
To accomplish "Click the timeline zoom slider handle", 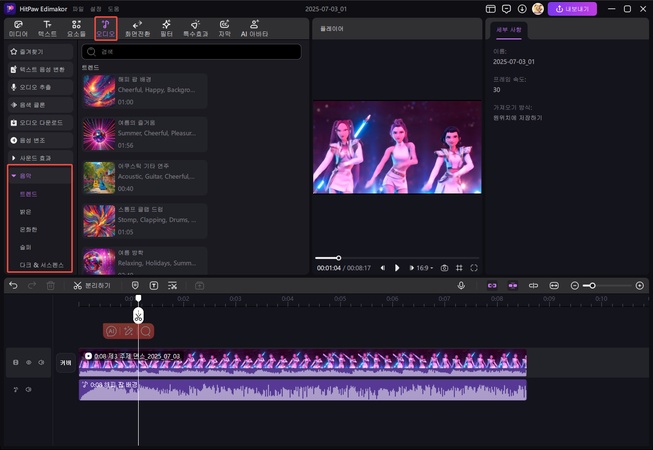I will (x=592, y=286).
